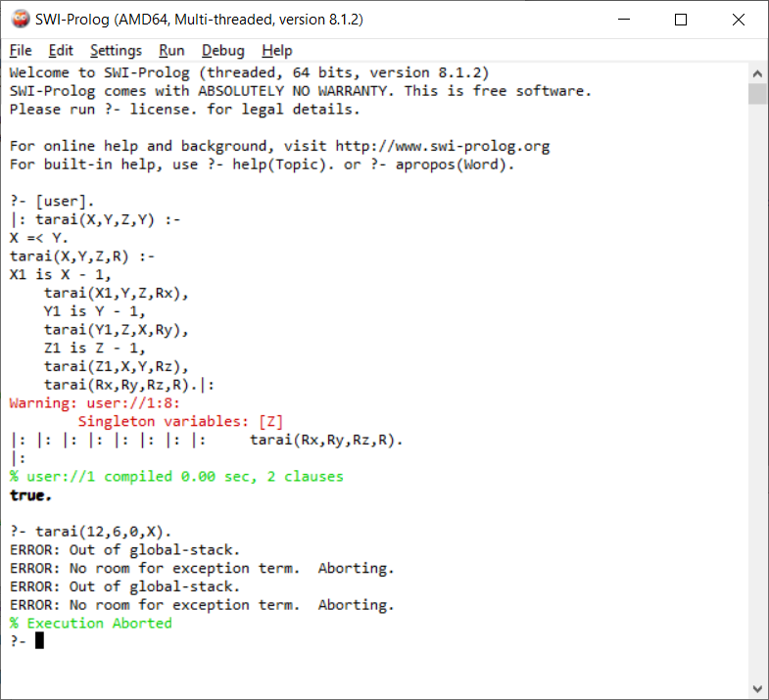The height and width of the screenshot is (700, 769).
Task: Maximize the SWI-Prolog window
Action: point(680,20)
